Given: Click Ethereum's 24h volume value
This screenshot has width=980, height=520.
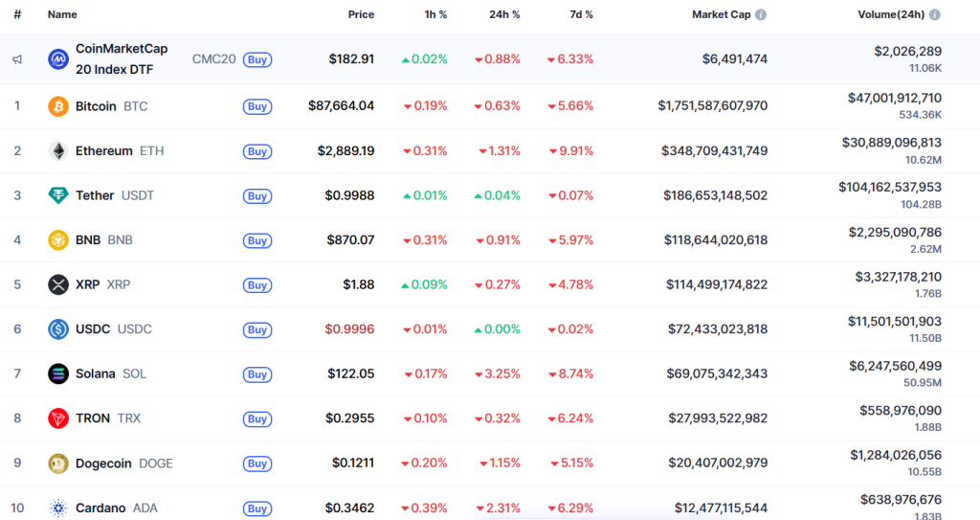Looking at the screenshot, I should click(x=891, y=142).
